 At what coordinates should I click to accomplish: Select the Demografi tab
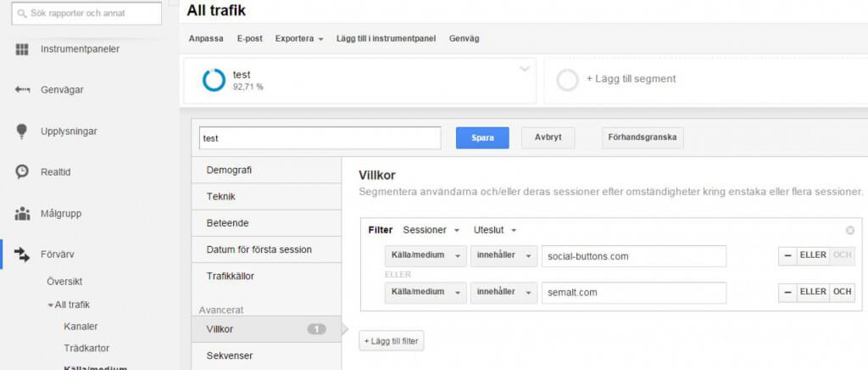(x=266, y=170)
